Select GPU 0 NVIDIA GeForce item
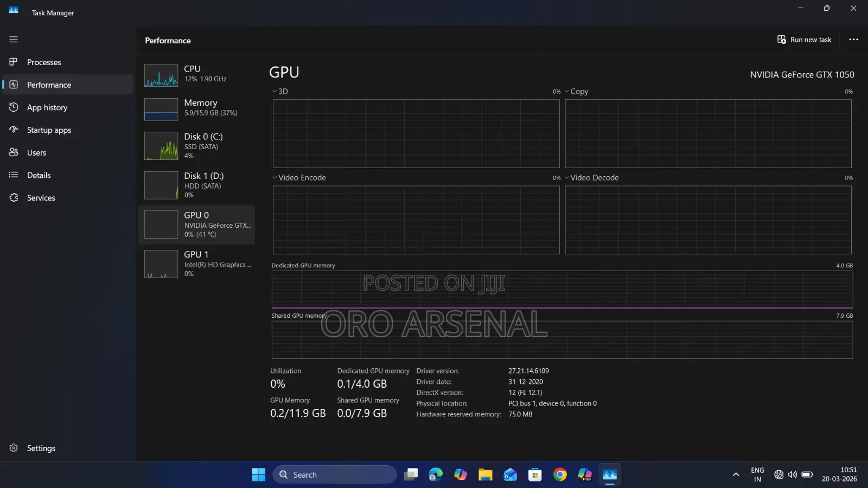868x488 pixels. [197, 224]
